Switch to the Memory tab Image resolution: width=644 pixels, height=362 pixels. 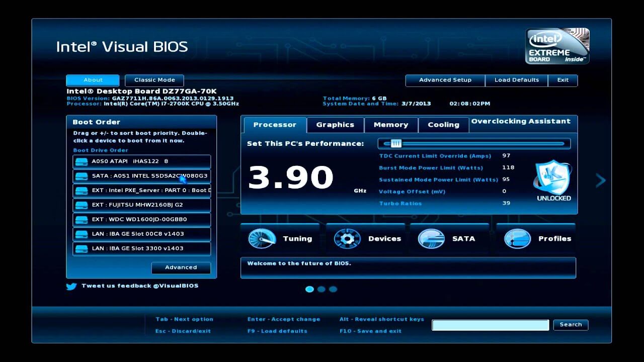point(391,125)
